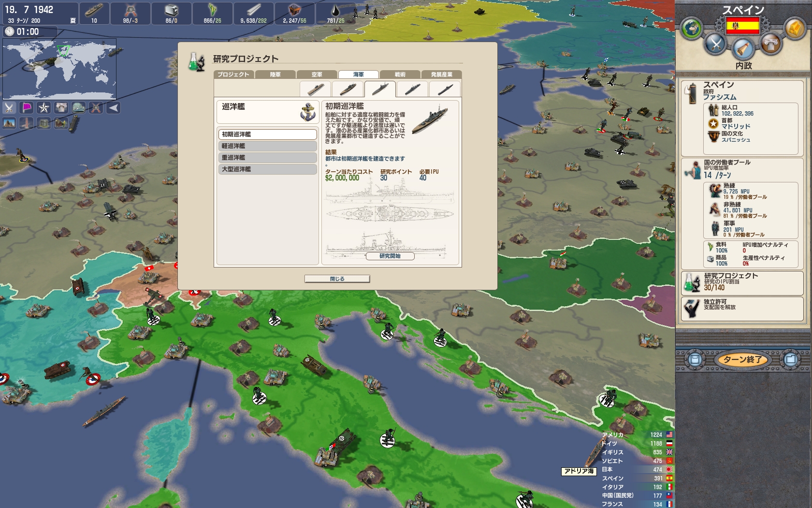Click the clock timer icon

coord(10,31)
